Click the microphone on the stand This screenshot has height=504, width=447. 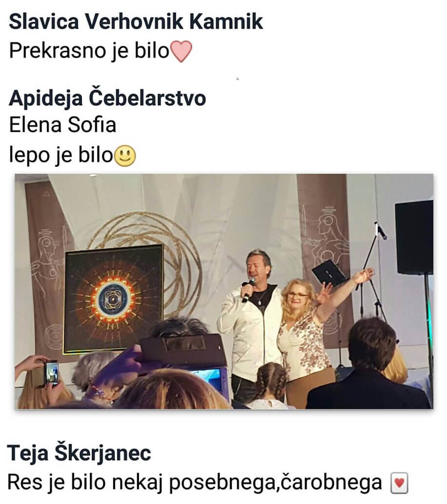(x=381, y=231)
